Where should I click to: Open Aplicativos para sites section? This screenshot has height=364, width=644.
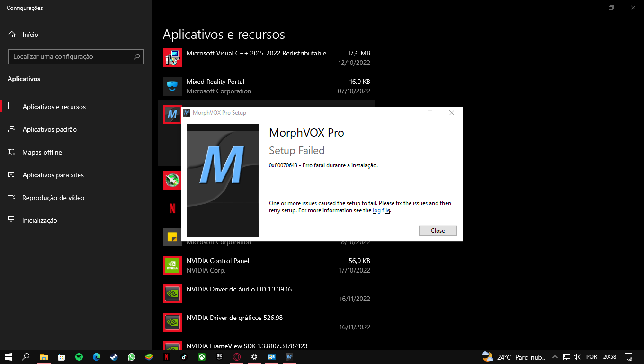click(x=76, y=175)
